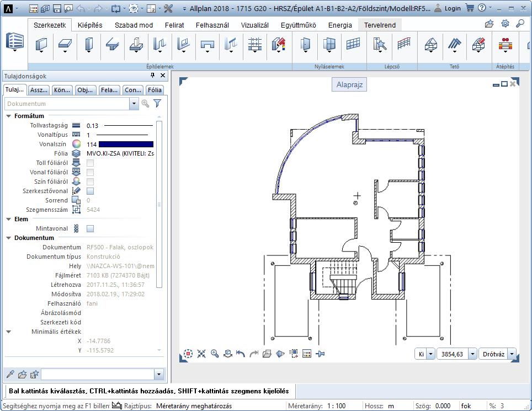Image resolution: width=532 pixels, height=411 pixels.
Task: Click the Szög 0.000 value in status bar
Action: tap(443, 406)
